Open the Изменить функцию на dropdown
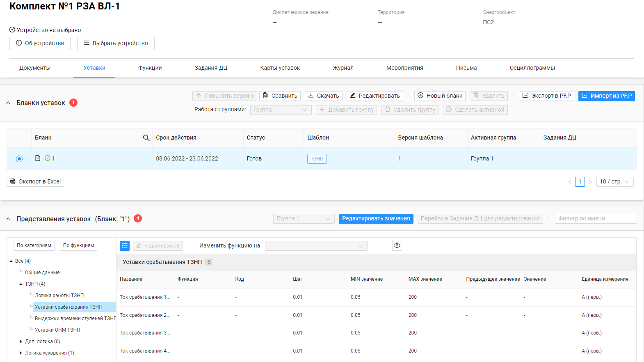The height and width of the screenshot is (362, 644). pyautogui.click(x=316, y=246)
